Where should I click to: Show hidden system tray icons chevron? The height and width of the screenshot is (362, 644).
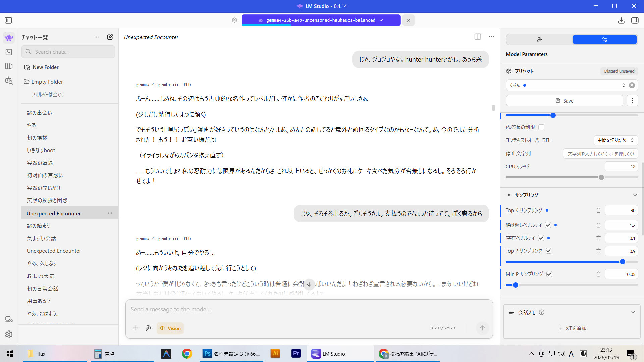(x=531, y=354)
